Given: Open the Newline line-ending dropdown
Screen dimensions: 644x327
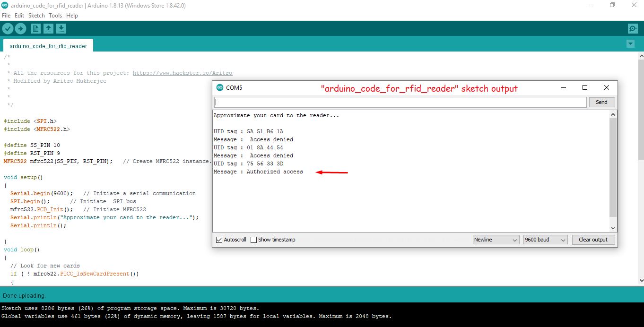Looking at the screenshot, I should coord(496,240).
